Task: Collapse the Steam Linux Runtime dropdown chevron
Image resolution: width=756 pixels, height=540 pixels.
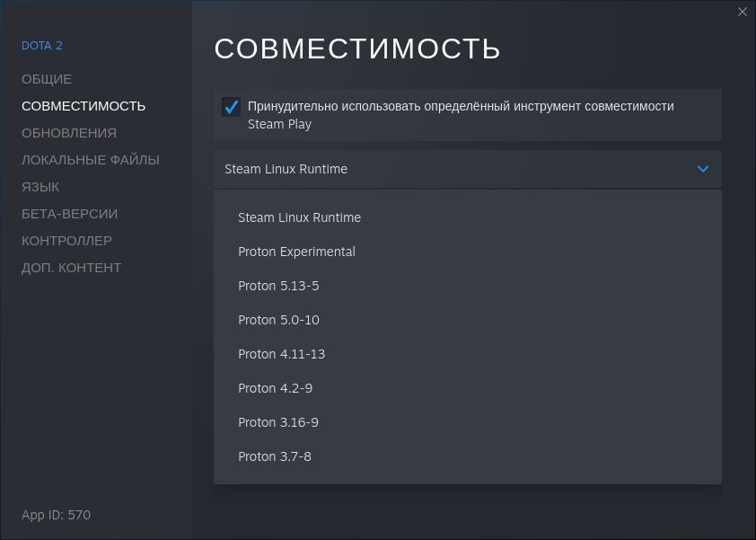Action: (703, 169)
